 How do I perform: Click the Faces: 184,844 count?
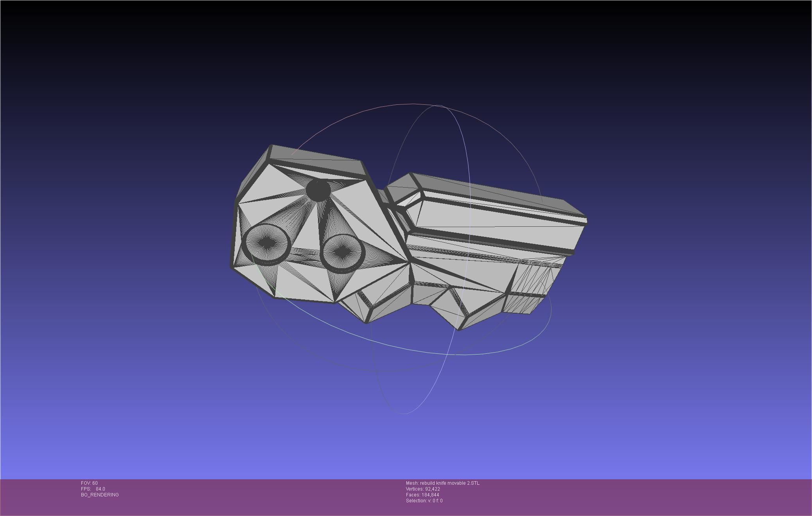[x=422, y=495]
